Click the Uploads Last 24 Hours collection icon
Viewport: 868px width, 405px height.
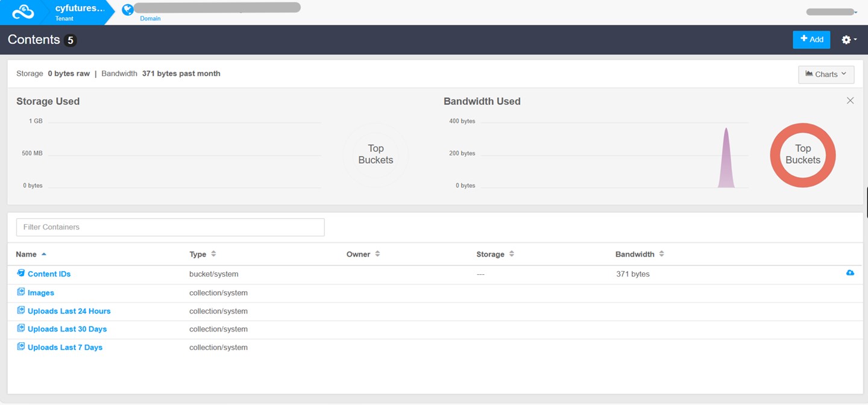[x=20, y=311]
